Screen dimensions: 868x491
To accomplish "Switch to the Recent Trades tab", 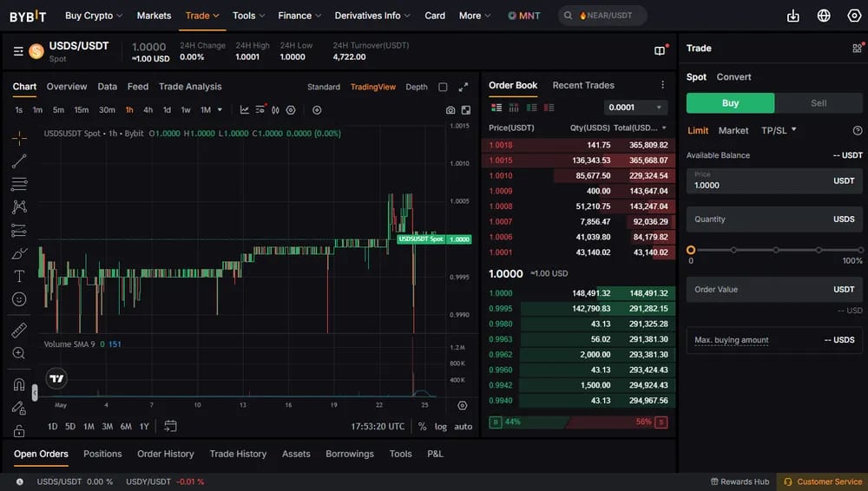I will tap(583, 85).
